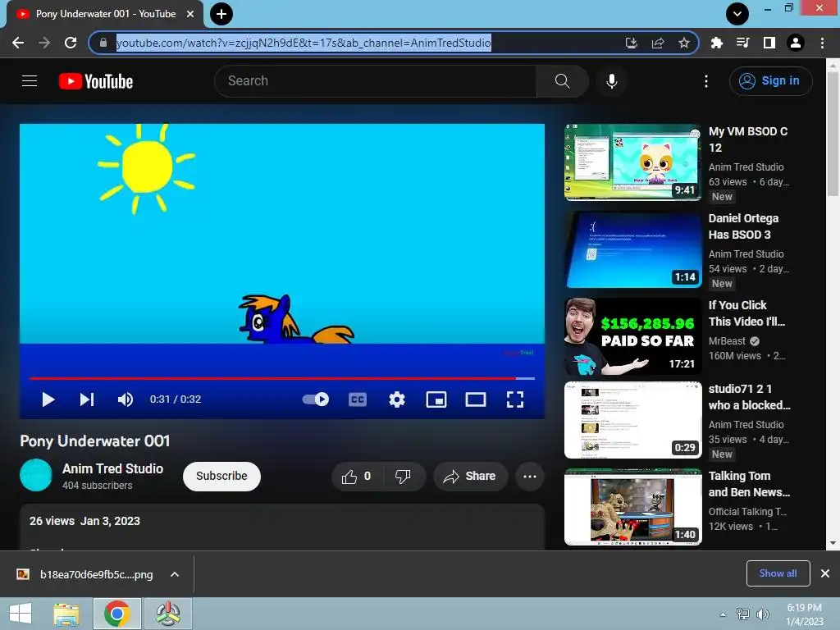Like the video
This screenshot has height=630, width=840.
pos(358,477)
